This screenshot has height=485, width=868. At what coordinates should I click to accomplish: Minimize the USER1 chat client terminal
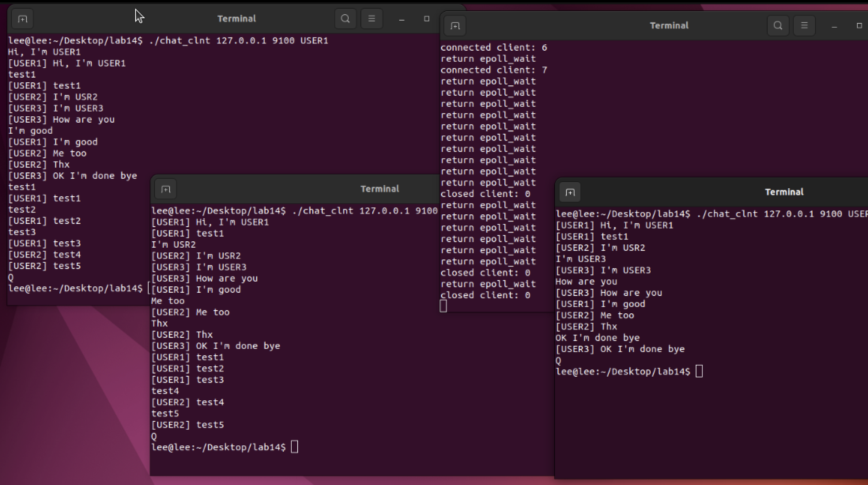coord(402,19)
